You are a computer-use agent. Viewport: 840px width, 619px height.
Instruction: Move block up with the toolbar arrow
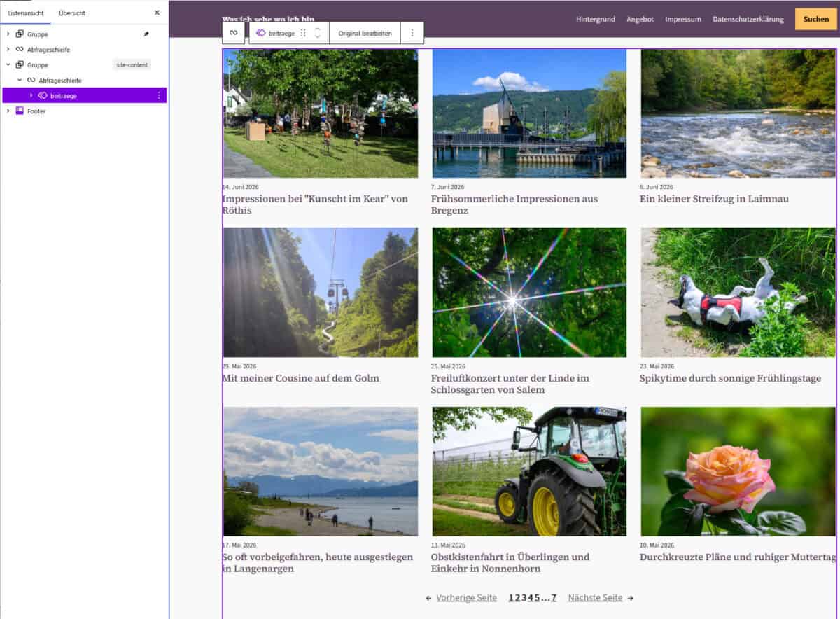317,29
